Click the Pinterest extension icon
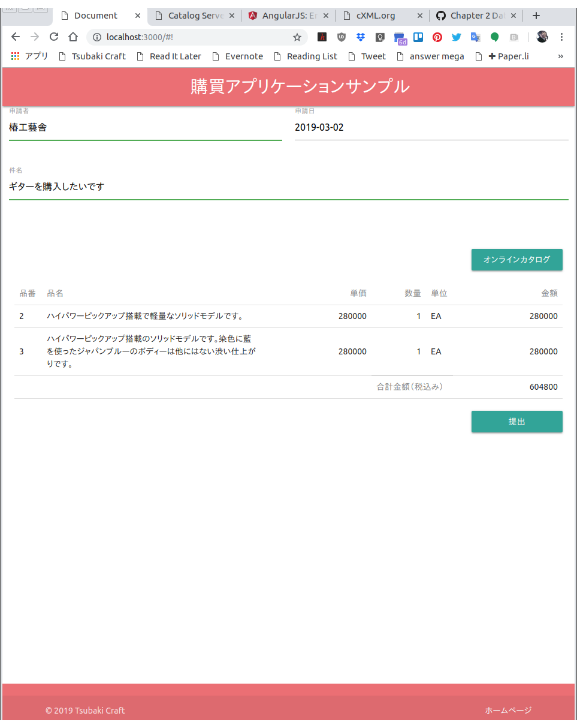The height and width of the screenshot is (728, 577). tap(437, 37)
